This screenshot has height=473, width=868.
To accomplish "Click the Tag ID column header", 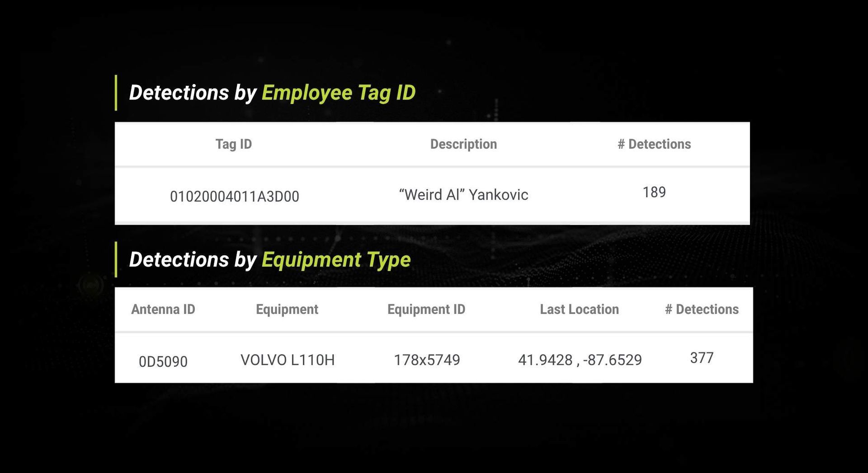I will [x=233, y=144].
